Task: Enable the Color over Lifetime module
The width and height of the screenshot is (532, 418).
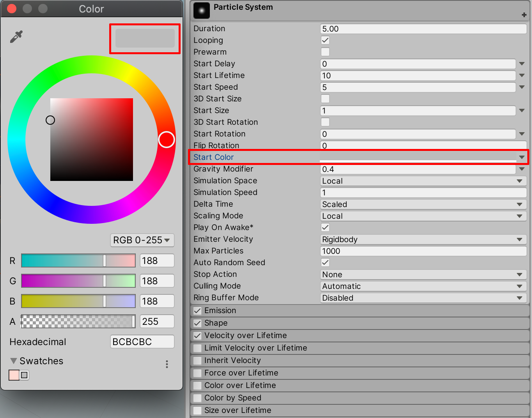Action: (198, 386)
